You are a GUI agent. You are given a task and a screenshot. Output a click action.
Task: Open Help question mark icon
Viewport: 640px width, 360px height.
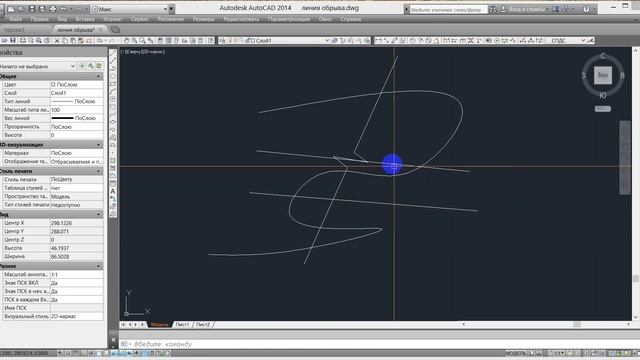click(586, 9)
